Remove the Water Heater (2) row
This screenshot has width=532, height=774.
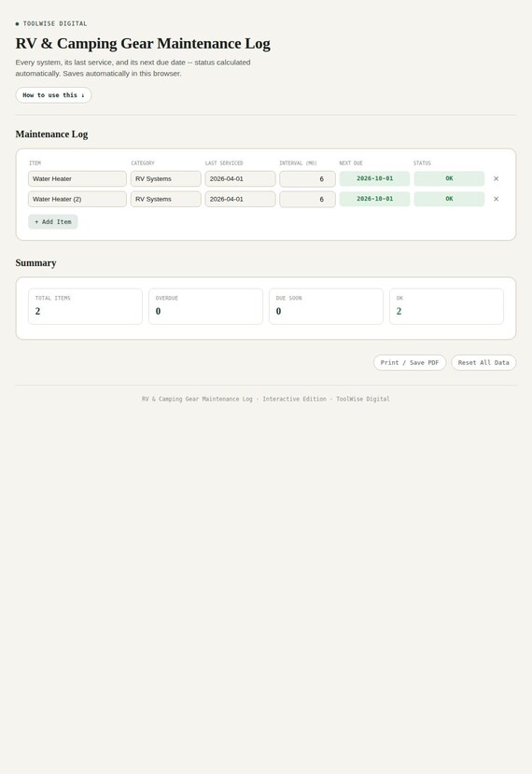(x=496, y=199)
